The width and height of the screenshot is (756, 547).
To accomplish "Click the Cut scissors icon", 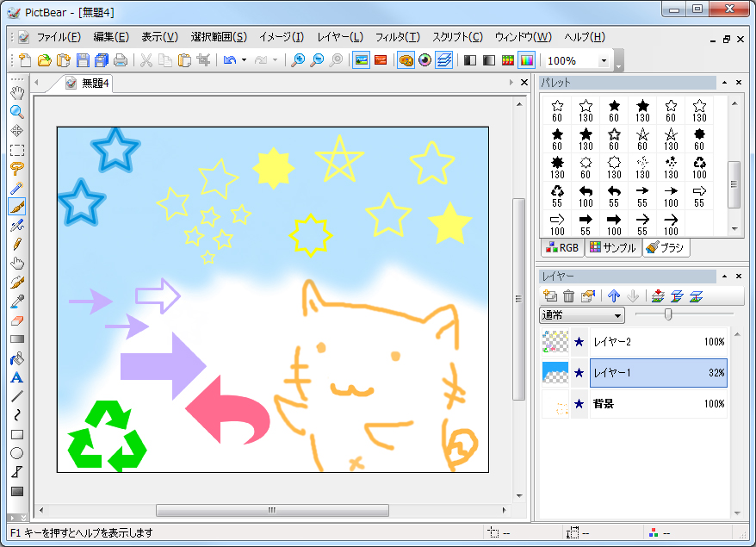I will pyautogui.click(x=146, y=60).
